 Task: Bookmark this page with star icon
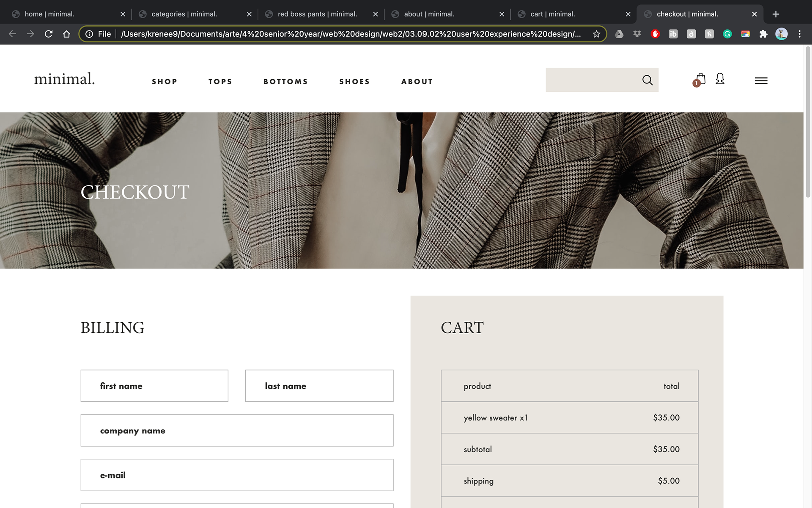[596, 34]
